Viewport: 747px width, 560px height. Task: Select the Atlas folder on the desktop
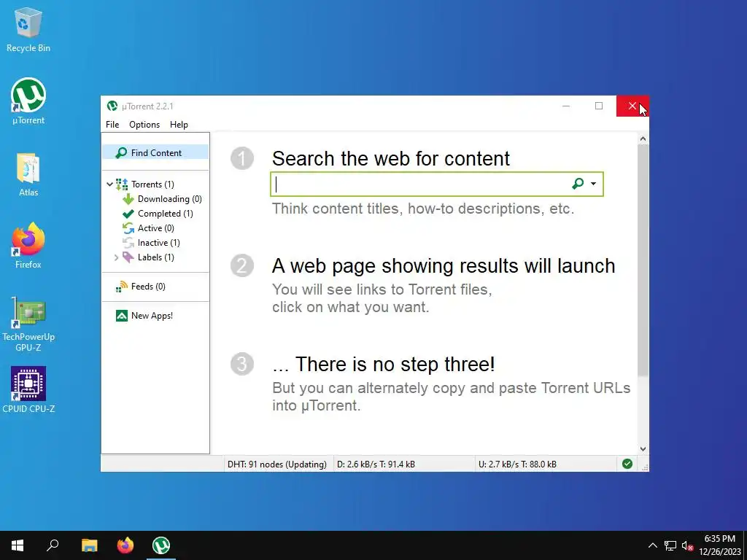click(28, 174)
